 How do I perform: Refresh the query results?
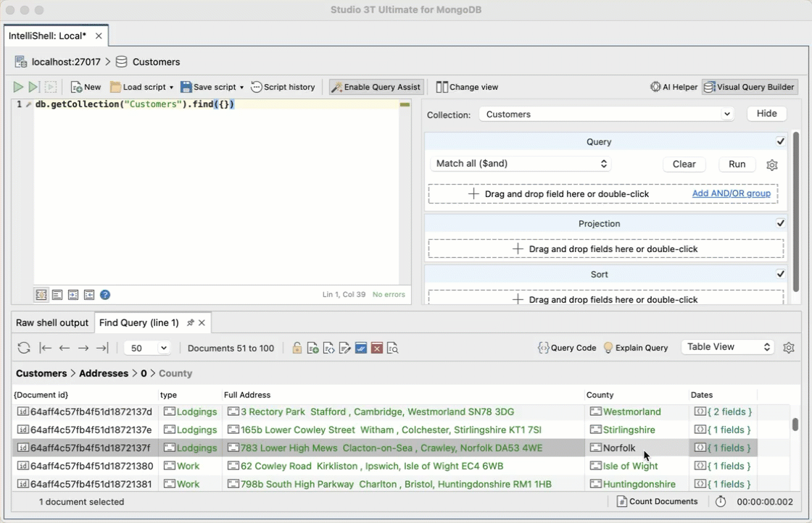tap(23, 348)
